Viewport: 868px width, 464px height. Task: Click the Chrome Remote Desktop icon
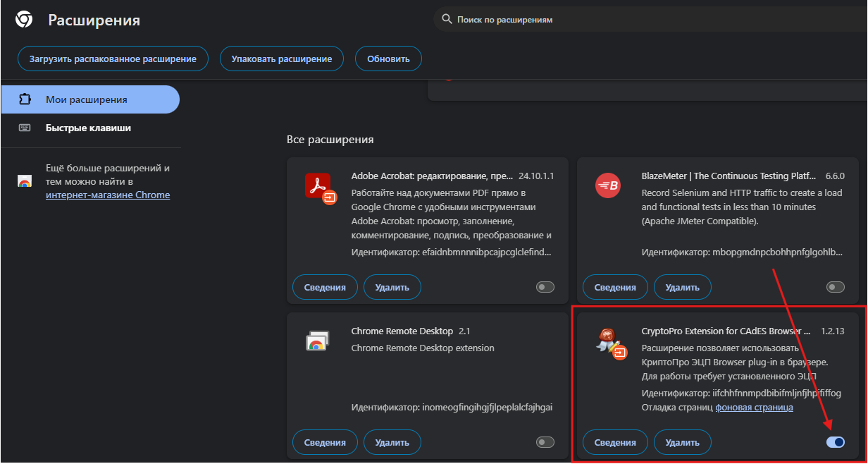pos(318,341)
